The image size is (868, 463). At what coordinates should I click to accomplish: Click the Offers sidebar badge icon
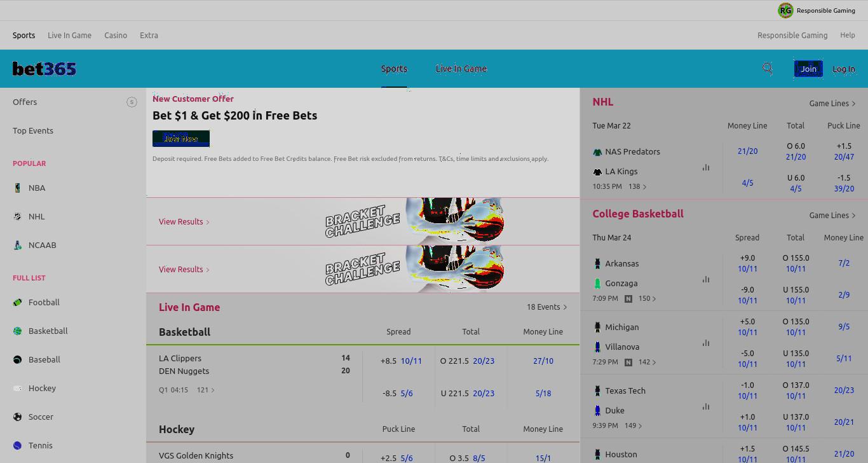click(132, 102)
